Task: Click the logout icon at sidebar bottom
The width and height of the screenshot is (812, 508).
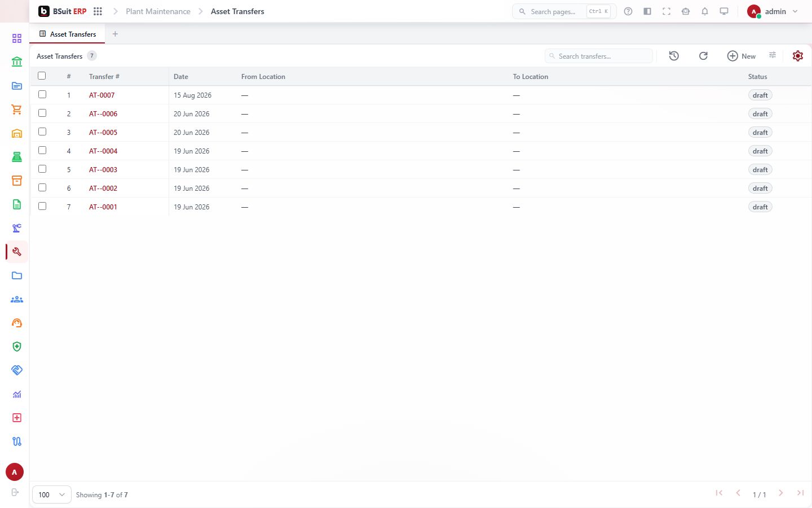Action: click(x=15, y=492)
